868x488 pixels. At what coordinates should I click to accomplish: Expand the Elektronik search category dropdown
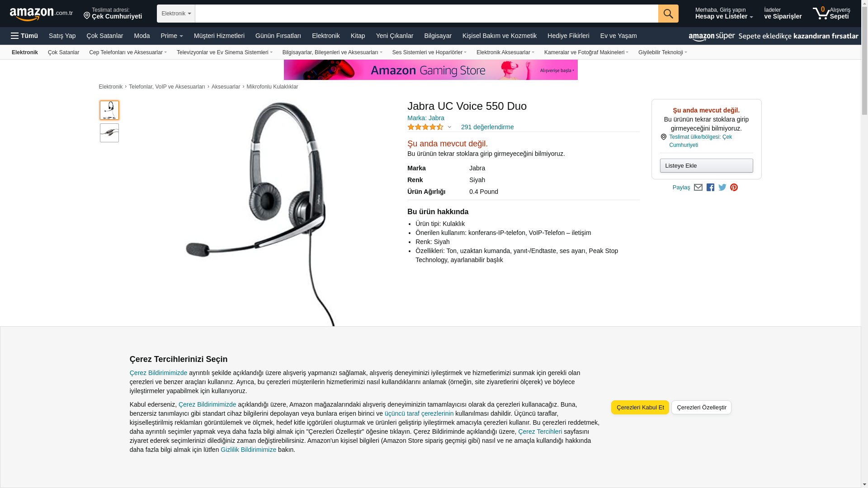pos(176,14)
